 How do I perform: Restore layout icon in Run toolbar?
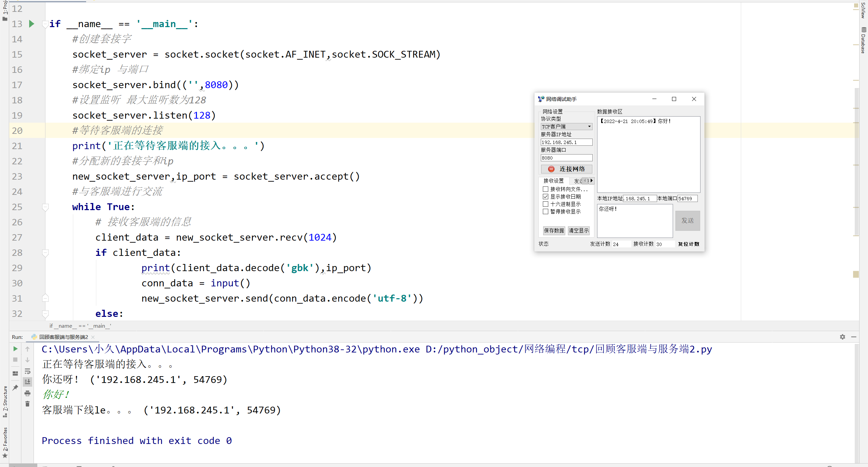click(15, 373)
